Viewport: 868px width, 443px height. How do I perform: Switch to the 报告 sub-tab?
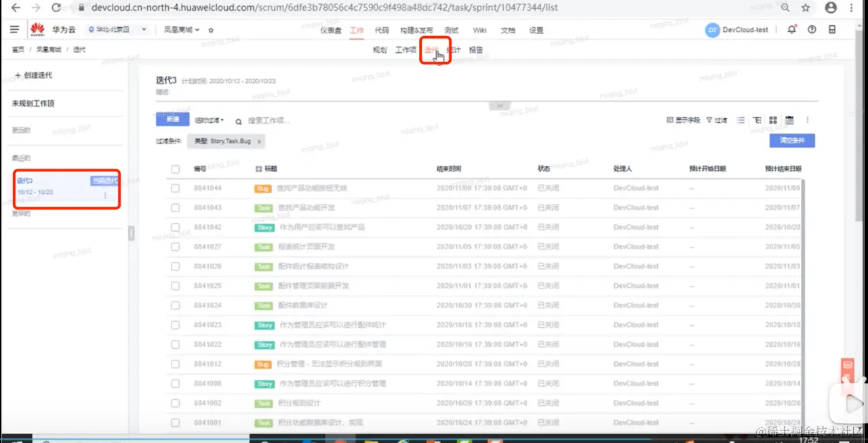coord(476,50)
